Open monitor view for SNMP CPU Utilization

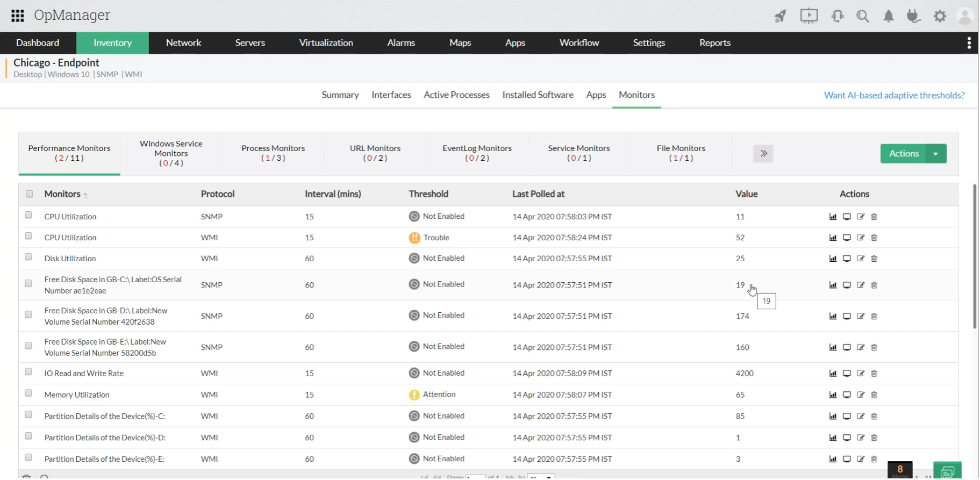coord(847,217)
